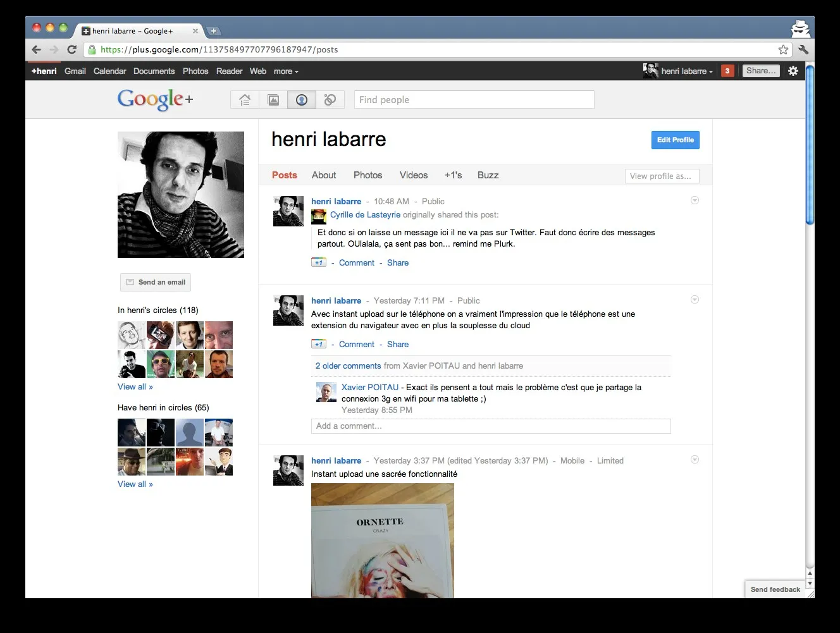
Task: Click Send feedback at the bottom
Action: (775, 589)
